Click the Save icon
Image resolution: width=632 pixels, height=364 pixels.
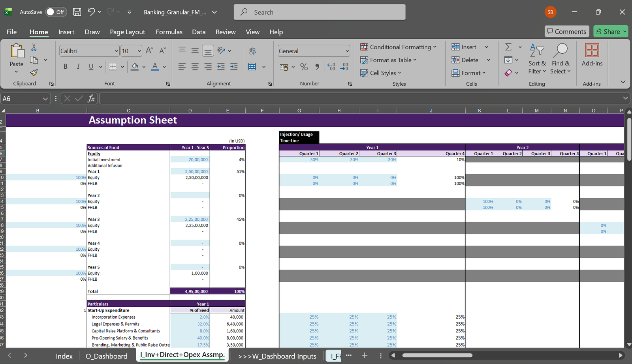click(x=77, y=12)
